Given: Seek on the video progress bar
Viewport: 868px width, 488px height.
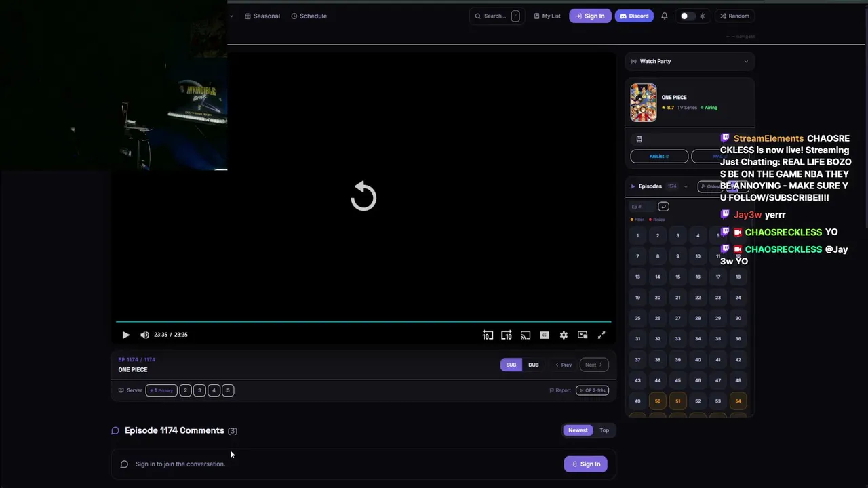Looking at the screenshot, I should (x=363, y=321).
